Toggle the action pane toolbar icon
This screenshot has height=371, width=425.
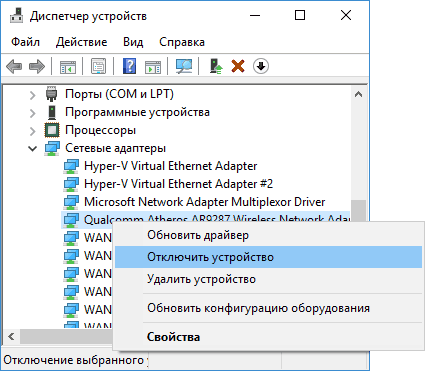click(153, 66)
